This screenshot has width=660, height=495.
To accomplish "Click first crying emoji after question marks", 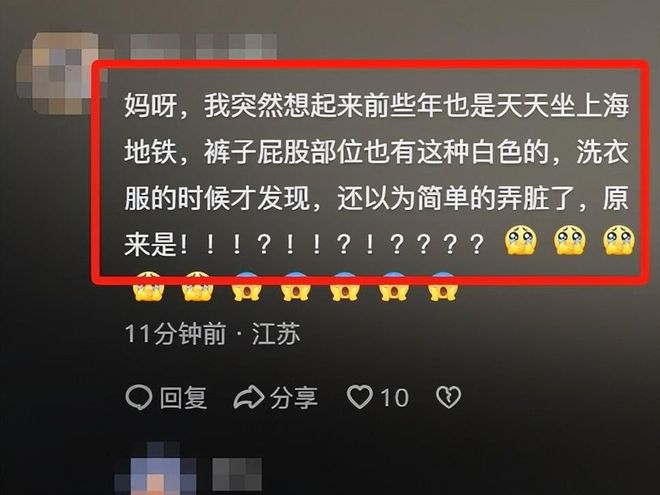I will click(521, 240).
